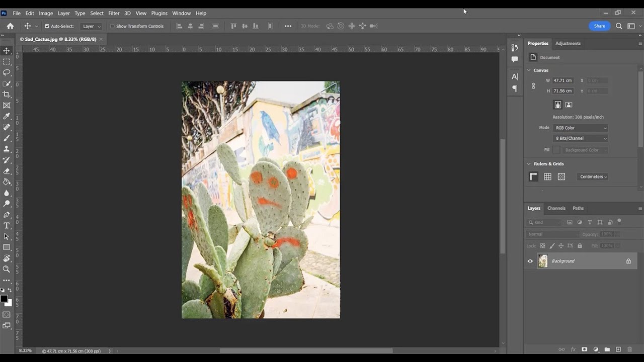Select the Zoom tool
The height and width of the screenshot is (362, 644).
click(7, 269)
